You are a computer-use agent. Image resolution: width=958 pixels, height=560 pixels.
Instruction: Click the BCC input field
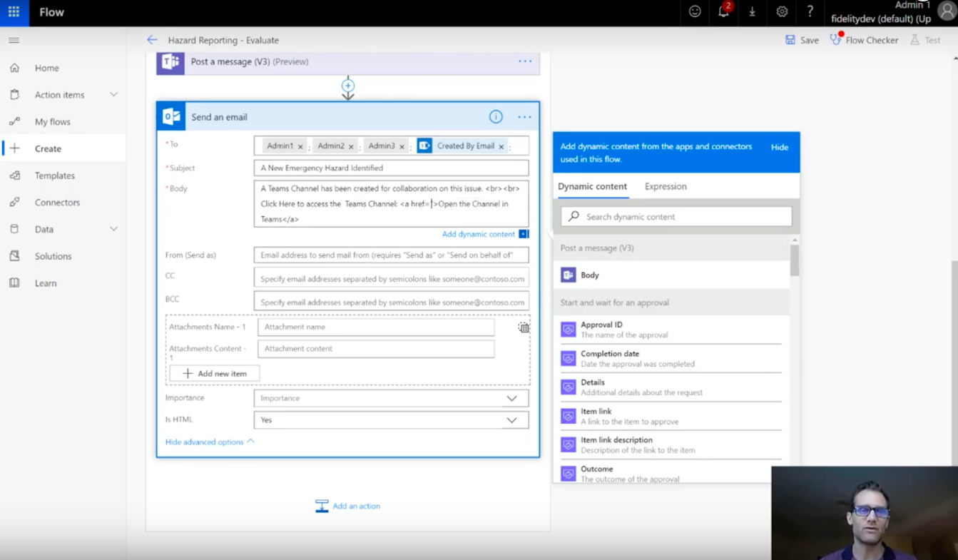[392, 302]
